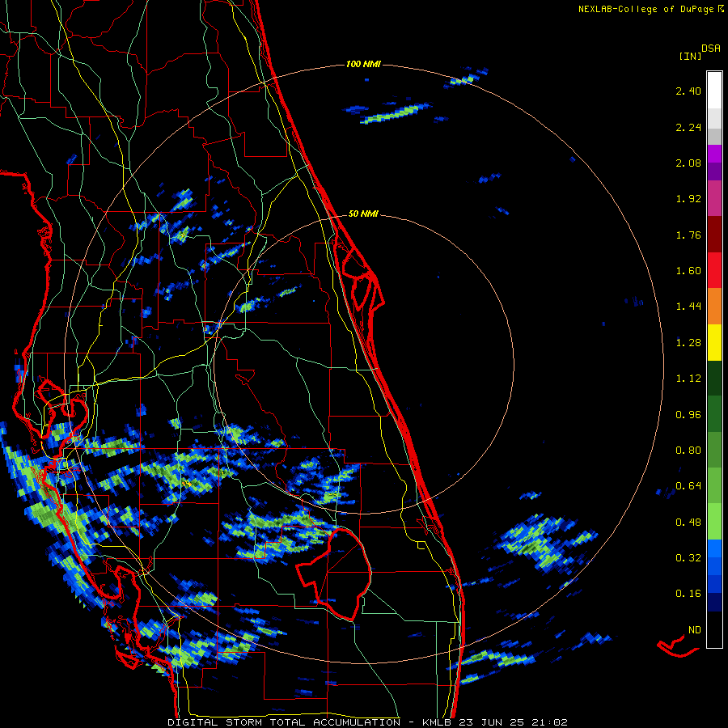Click the 0.80 legend value

pos(688,451)
